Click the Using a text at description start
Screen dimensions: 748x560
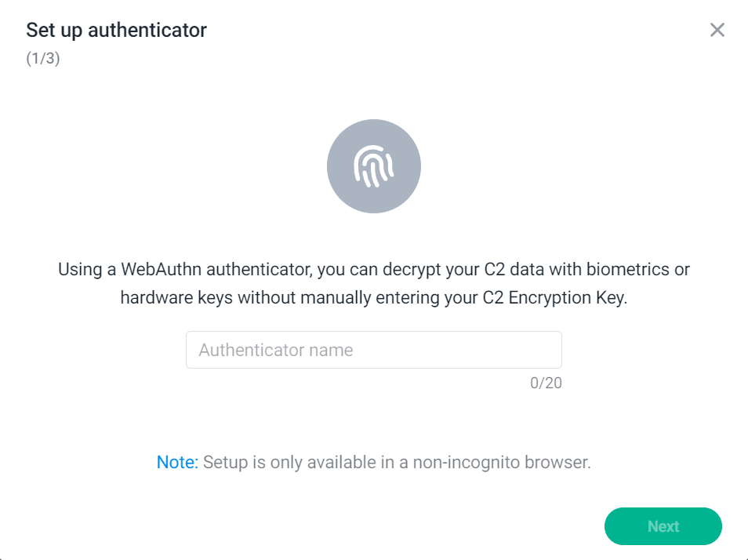[87, 270]
